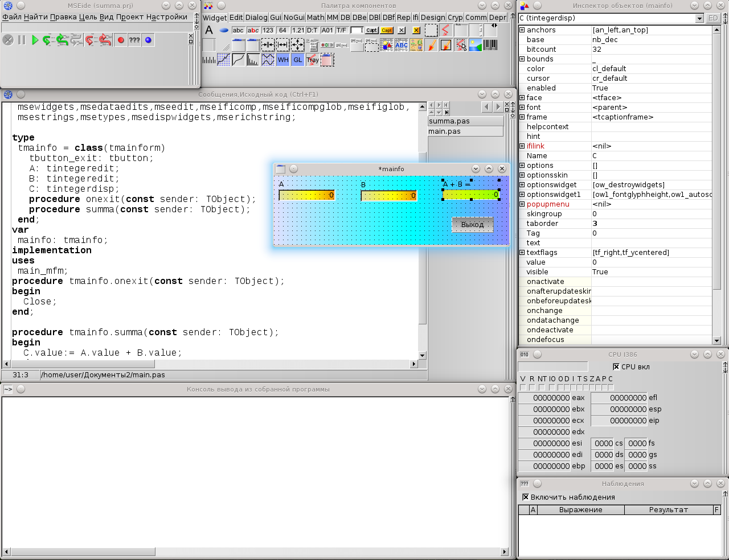Open watches with the ??? toolbar icon

point(134,40)
